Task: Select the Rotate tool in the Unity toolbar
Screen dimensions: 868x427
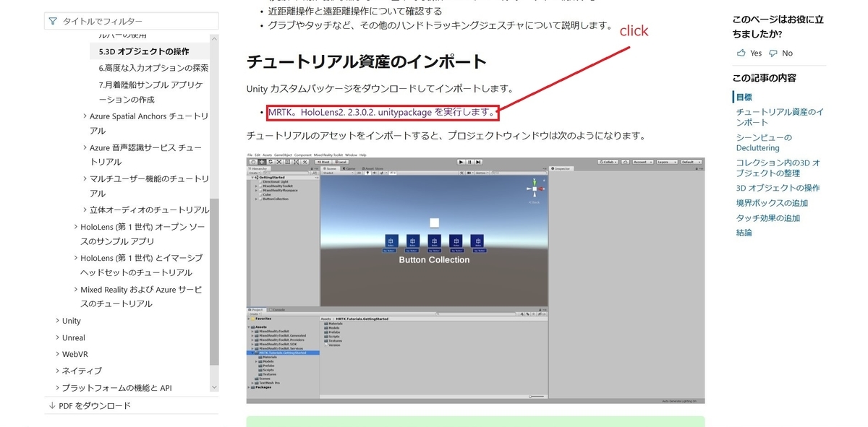Action: (271, 163)
